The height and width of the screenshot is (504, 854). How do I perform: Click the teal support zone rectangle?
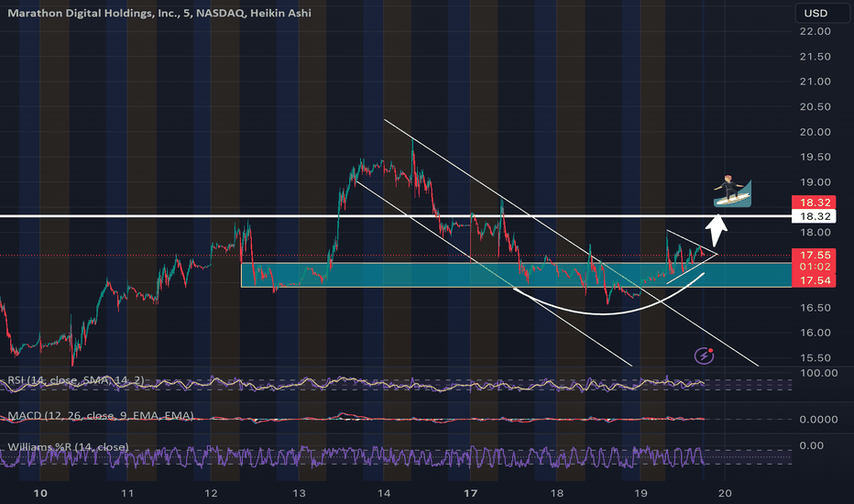coord(516,275)
